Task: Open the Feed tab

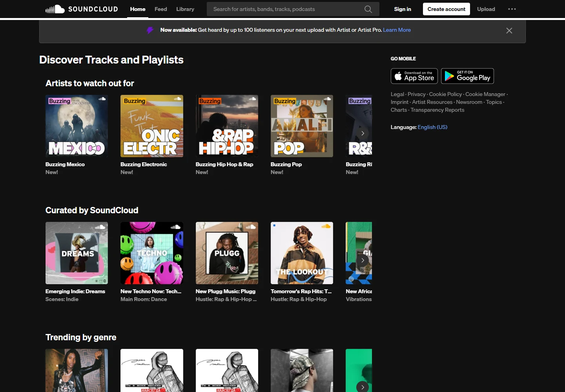Action: coord(161,9)
